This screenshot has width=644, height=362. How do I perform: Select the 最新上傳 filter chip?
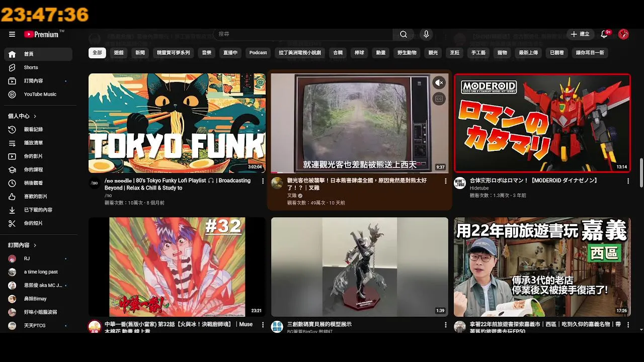pyautogui.click(x=528, y=53)
